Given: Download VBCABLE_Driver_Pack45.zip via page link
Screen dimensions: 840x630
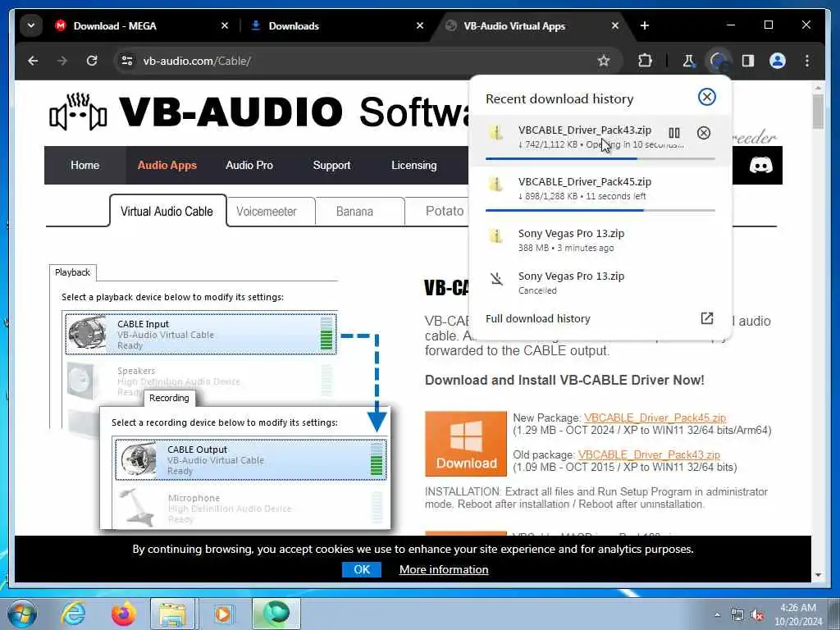Looking at the screenshot, I should [655, 418].
